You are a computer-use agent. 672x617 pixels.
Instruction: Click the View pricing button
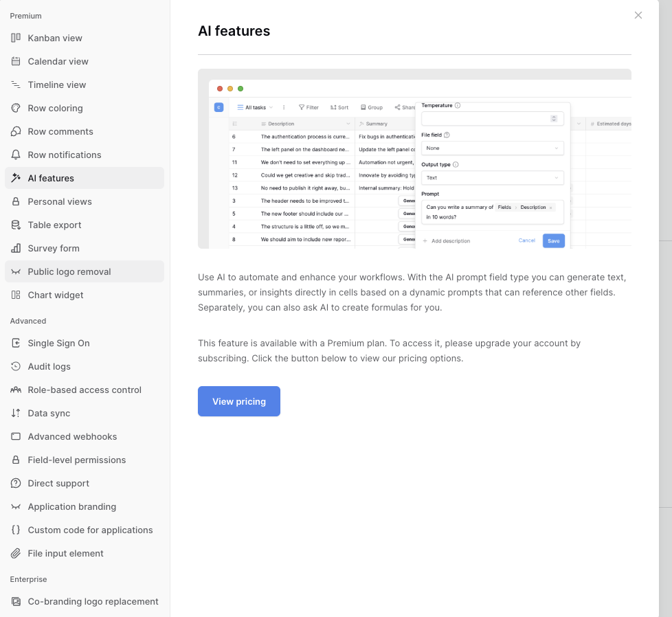point(239,401)
